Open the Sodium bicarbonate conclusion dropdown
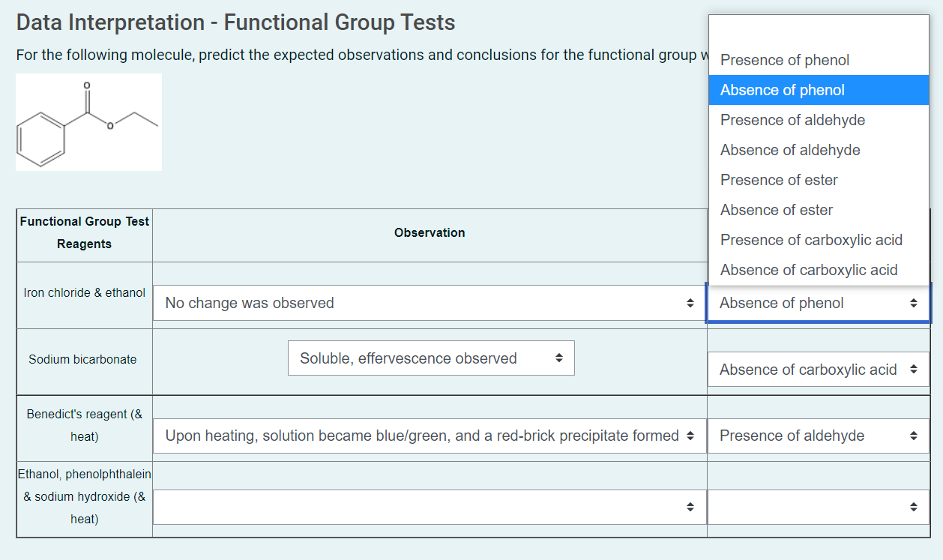943x560 pixels. click(818, 369)
